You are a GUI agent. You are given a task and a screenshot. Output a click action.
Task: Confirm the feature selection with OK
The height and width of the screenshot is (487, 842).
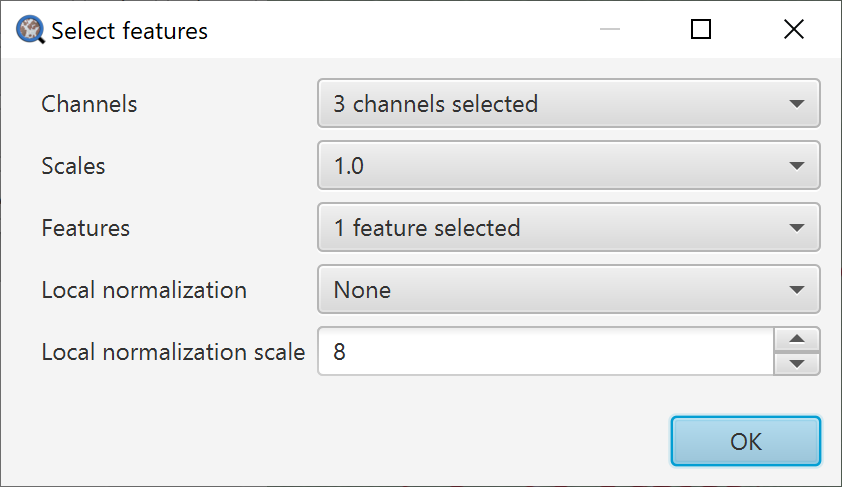tap(745, 441)
